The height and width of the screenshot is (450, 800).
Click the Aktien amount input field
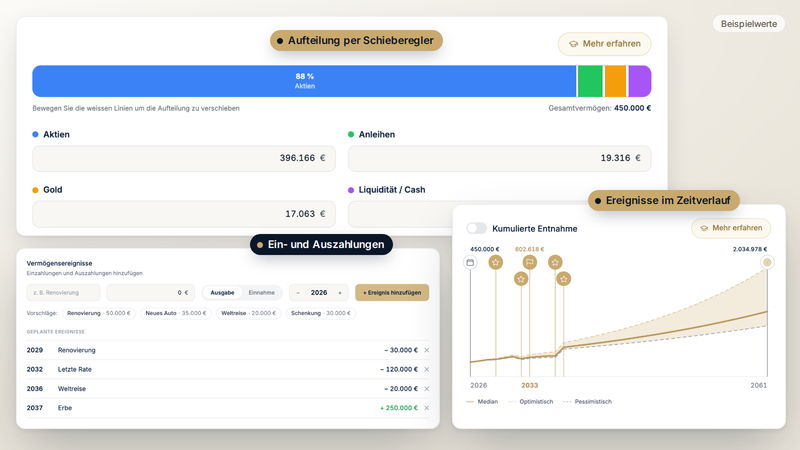click(184, 158)
